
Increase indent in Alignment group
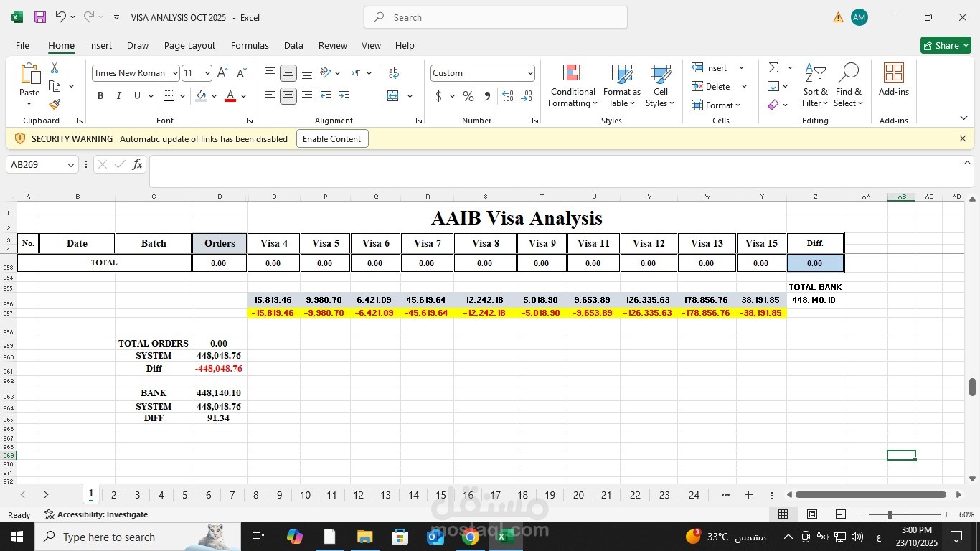click(x=344, y=96)
